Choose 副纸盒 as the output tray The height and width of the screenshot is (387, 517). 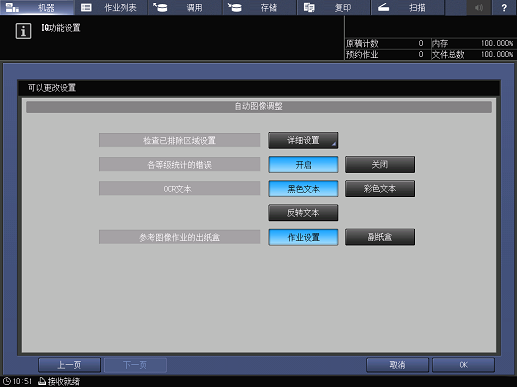380,237
